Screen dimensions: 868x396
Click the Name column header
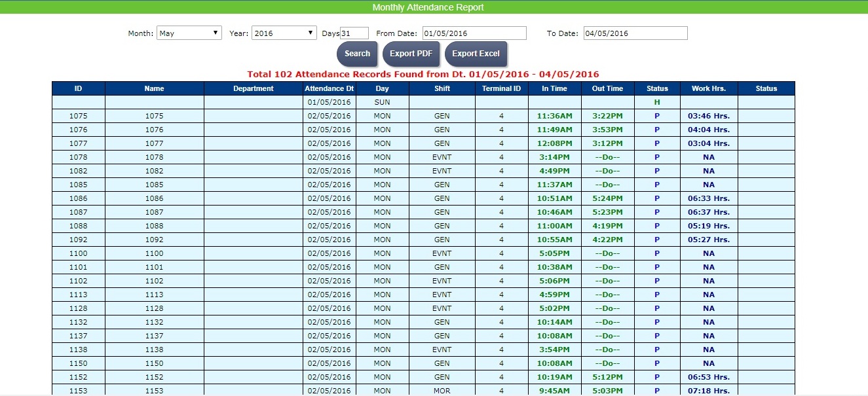154,88
